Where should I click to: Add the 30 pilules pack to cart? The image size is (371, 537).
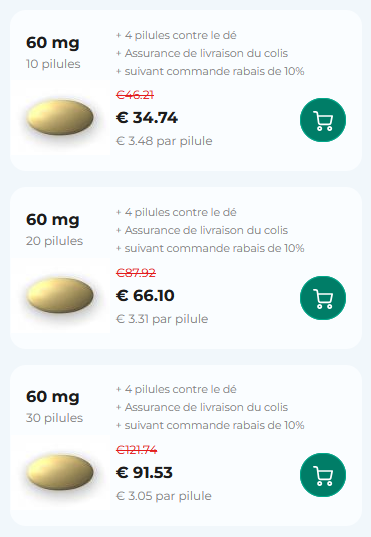[x=323, y=475]
